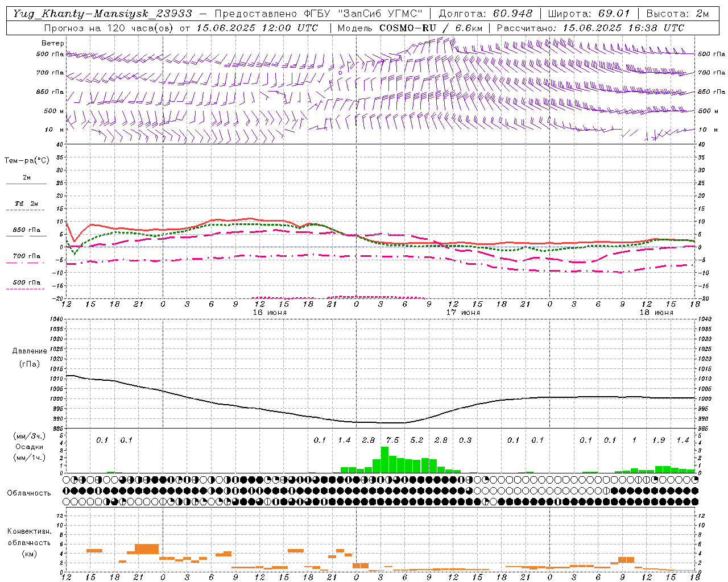
Task: Click the Облачность cloud cover label
Action: tap(29, 493)
